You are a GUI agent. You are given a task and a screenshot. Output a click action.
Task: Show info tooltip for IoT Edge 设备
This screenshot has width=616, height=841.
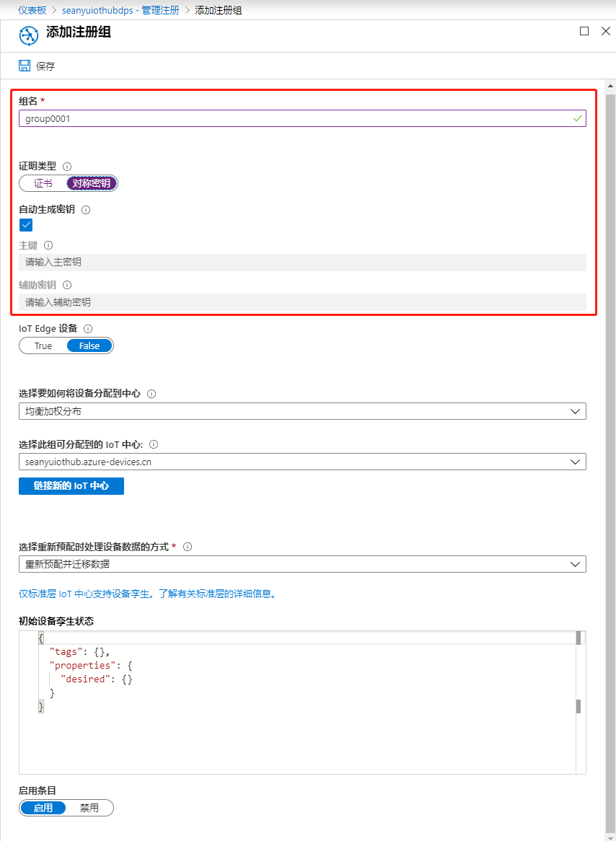pos(89,328)
